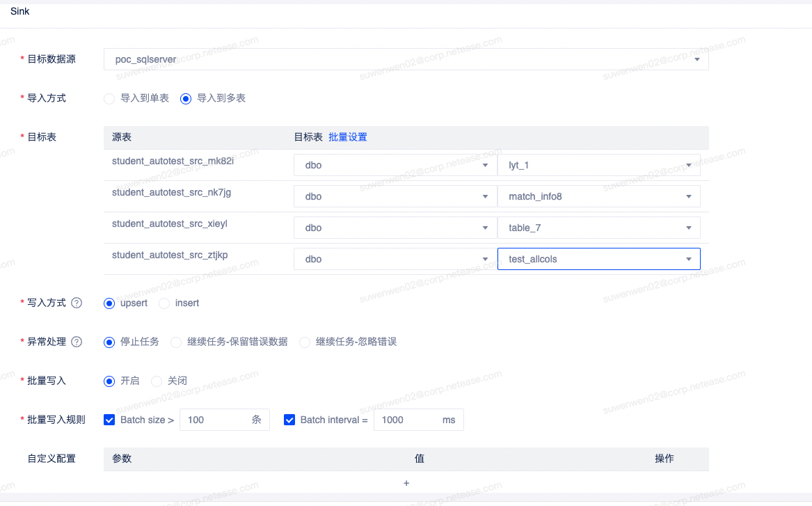Select 导入到单表 radio option
Viewport: 812px width, 506px height.
109,99
